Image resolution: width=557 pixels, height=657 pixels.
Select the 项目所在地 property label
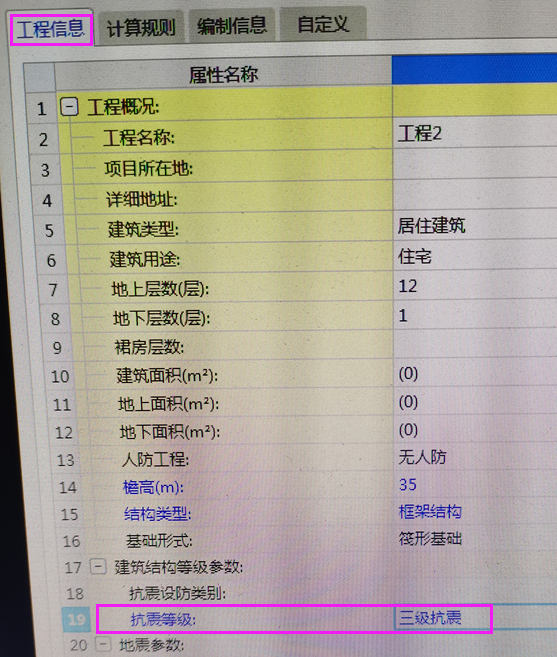click(148, 169)
